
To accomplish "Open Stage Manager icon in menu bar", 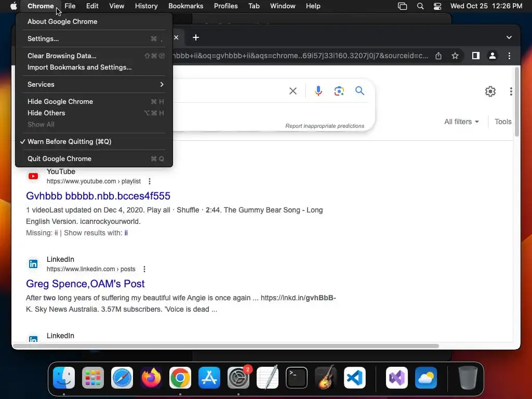I will pyautogui.click(x=402, y=6).
